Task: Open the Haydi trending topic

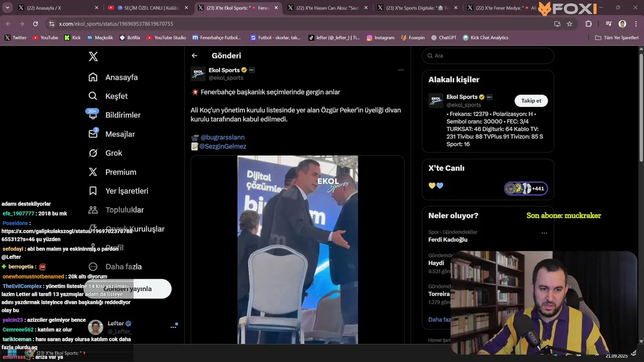Action: tap(436, 263)
